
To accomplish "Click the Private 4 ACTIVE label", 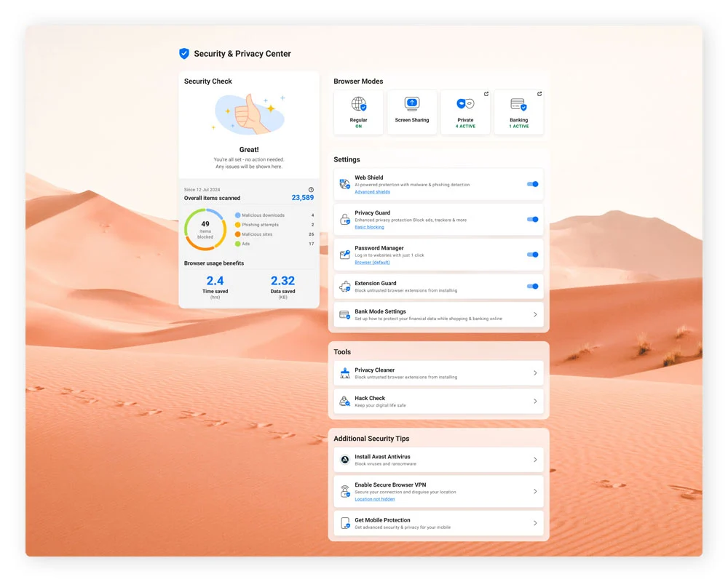I will (x=465, y=123).
